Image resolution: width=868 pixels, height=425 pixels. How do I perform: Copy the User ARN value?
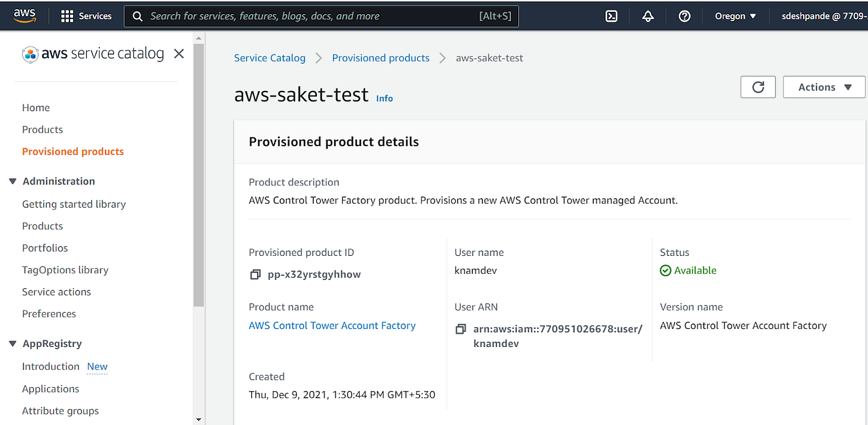[x=461, y=329]
